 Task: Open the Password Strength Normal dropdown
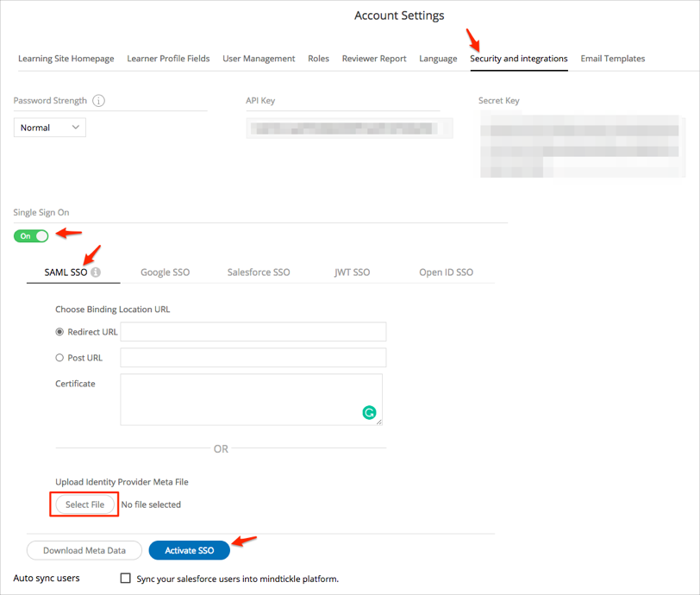(x=50, y=128)
